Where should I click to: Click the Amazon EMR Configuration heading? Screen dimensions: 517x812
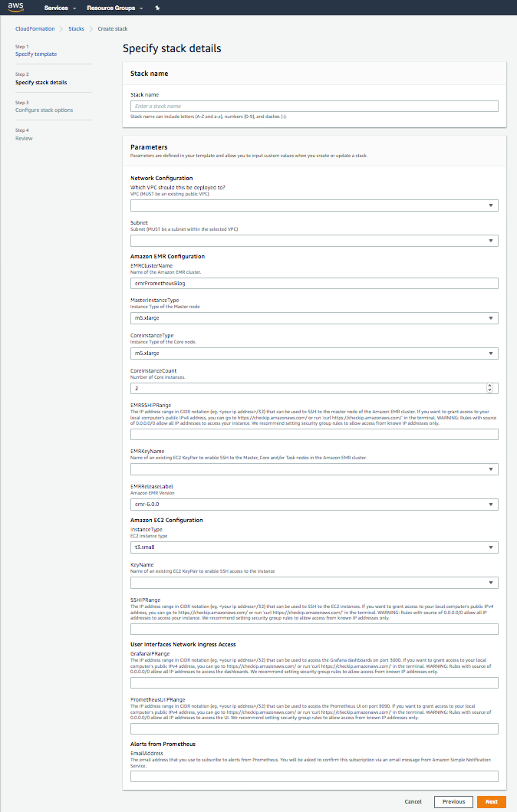point(167,256)
